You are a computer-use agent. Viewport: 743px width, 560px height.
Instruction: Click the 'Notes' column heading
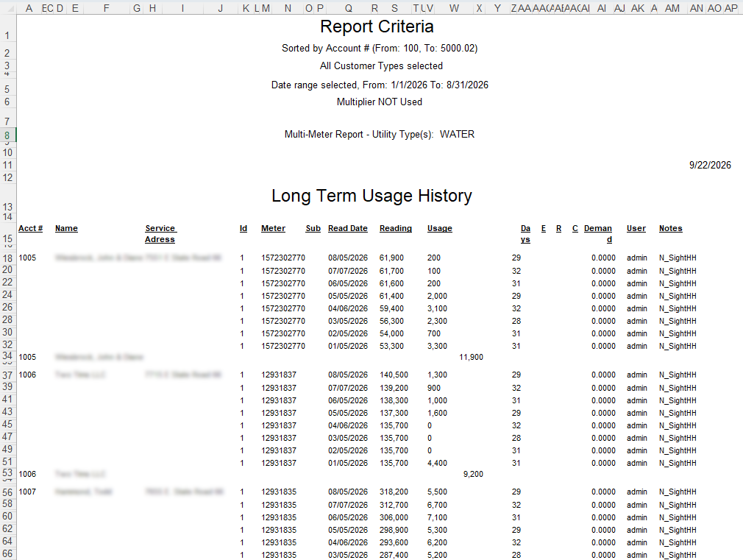click(670, 229)
